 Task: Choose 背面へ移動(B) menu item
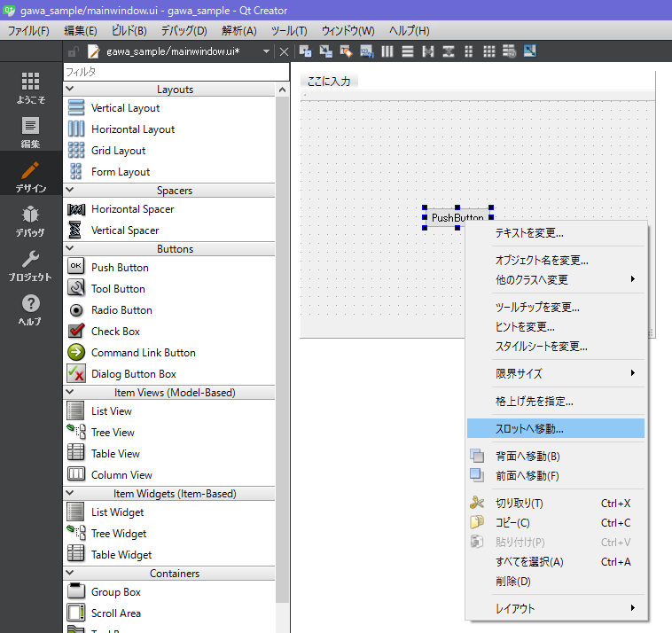click(x=556, y=456)
